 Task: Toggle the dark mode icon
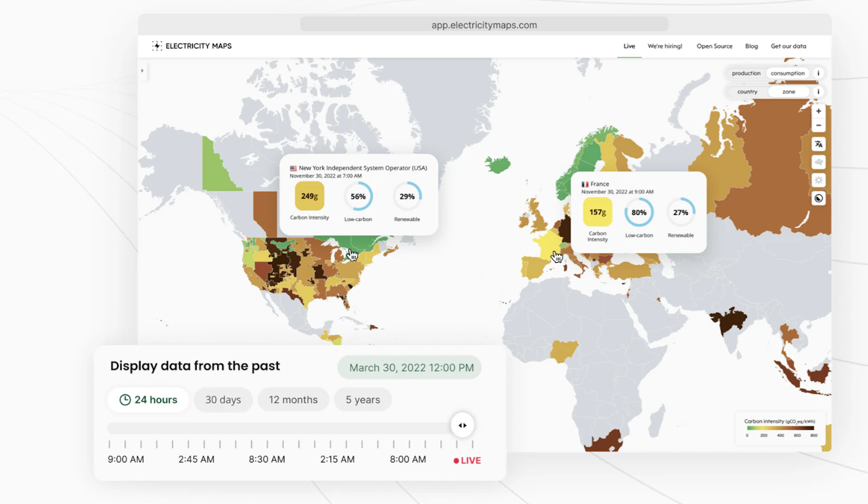coord(819,198)
